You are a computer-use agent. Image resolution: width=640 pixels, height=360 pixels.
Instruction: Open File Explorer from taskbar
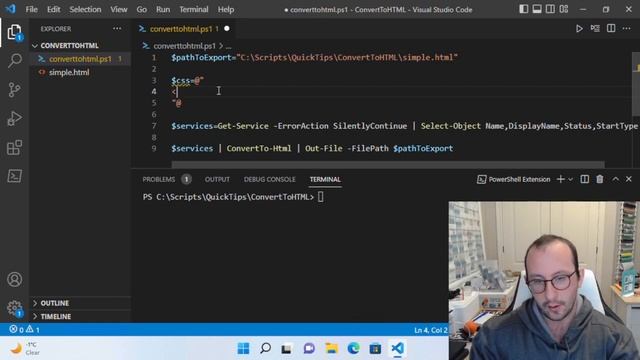[331, 348]
